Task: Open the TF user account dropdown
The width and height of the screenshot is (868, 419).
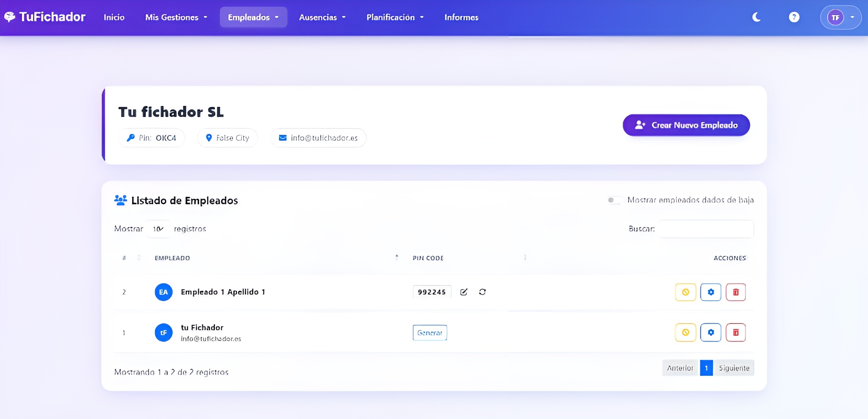Action: tap(841, 17)
